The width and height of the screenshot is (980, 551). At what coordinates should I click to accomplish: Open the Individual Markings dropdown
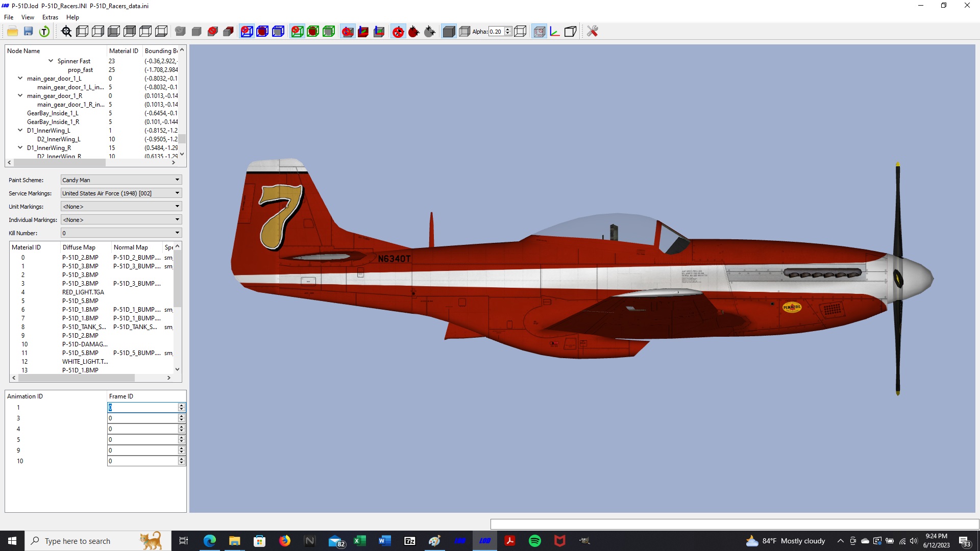tap(121, 220)
